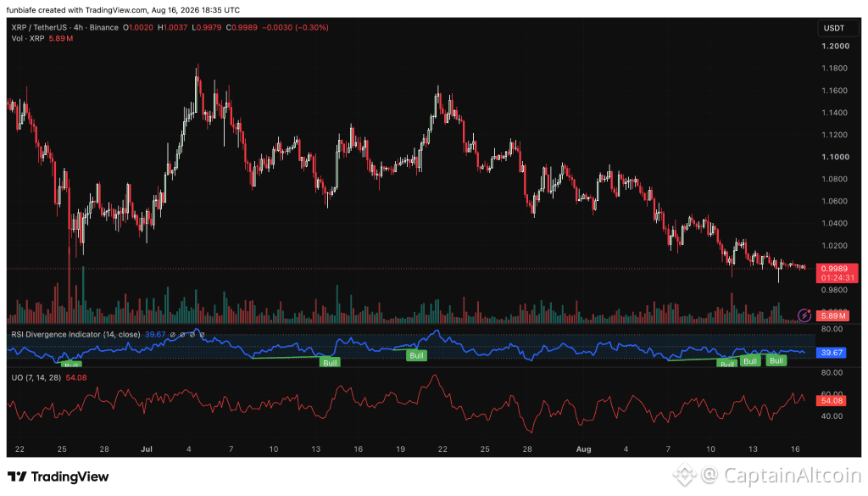Click the 1.1000 price scale label
The height and width of the screenshot is (496, 868).
[x=835, y=157]
